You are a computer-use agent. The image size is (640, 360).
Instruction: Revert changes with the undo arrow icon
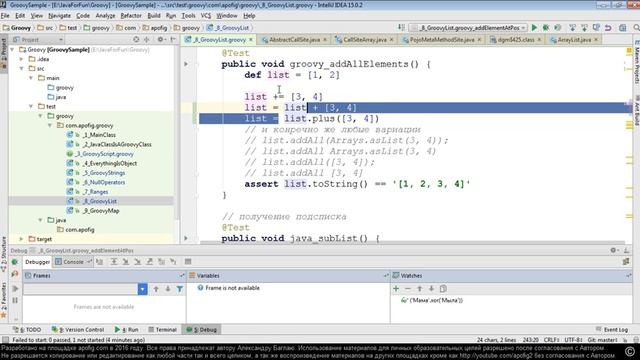click(x=608, y=28)
